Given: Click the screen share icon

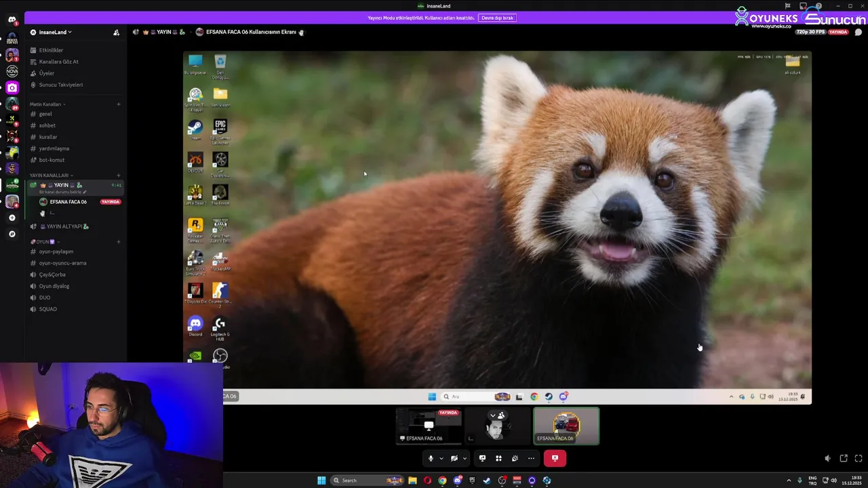Looking at the screenshot, I should 482,458.
